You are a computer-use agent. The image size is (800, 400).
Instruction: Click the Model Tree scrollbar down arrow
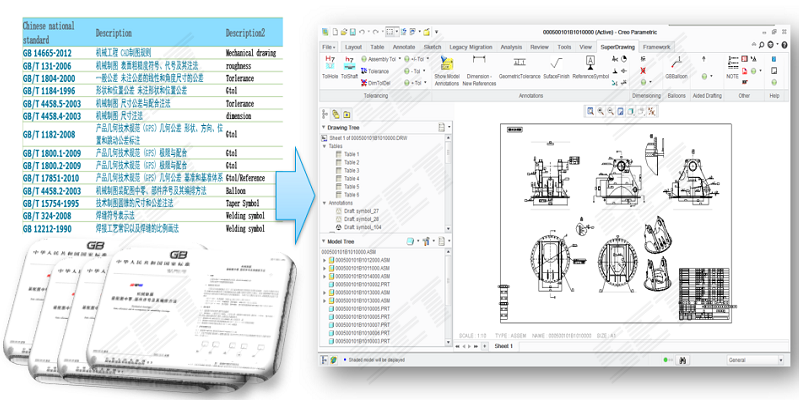click(x=448, y=341)
